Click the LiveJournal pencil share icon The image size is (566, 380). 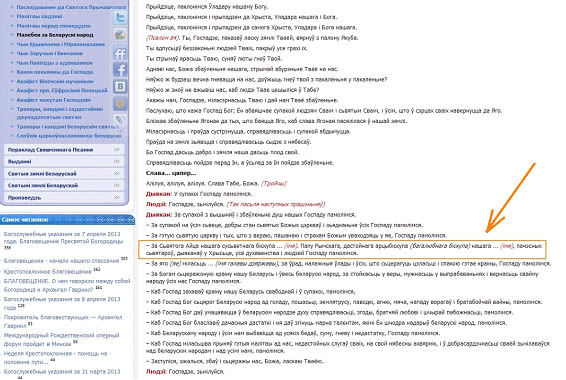pos(120,119)
